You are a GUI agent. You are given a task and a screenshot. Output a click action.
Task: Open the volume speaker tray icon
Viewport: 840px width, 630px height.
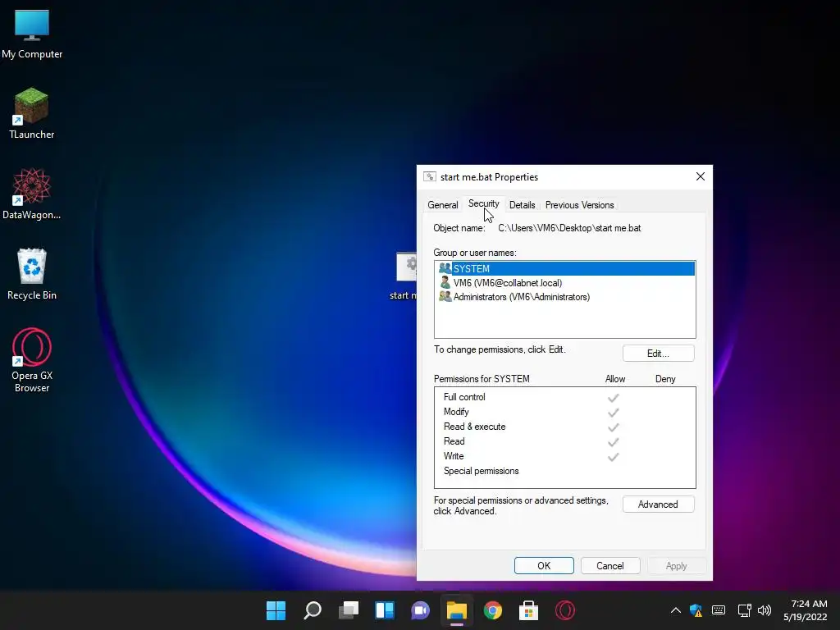[x=765, y=610]
